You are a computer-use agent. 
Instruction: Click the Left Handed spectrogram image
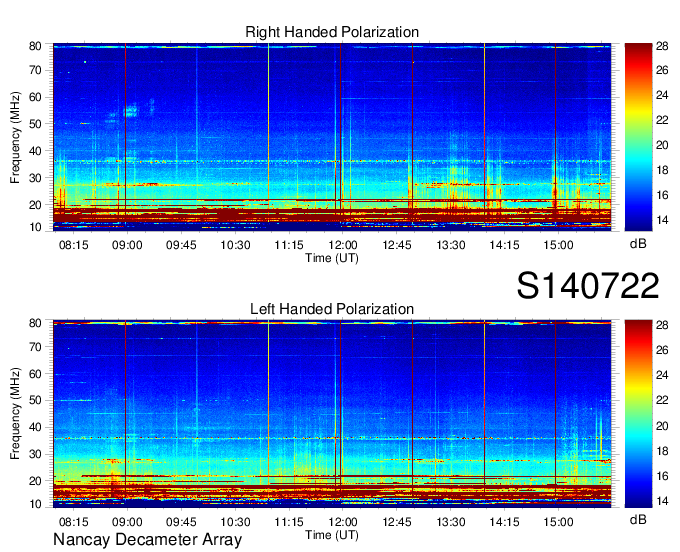click(x=332, y=414)
